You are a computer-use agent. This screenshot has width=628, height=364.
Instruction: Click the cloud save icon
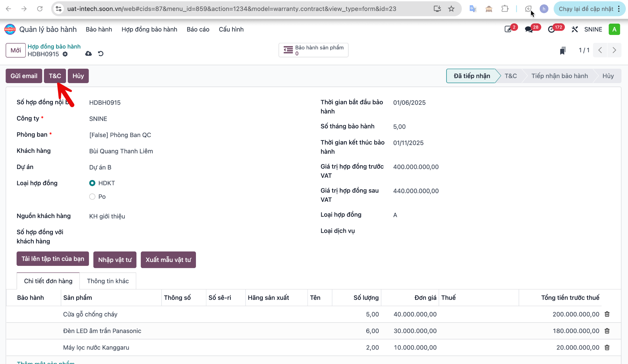pyautogui.click(x=88, y=54)
